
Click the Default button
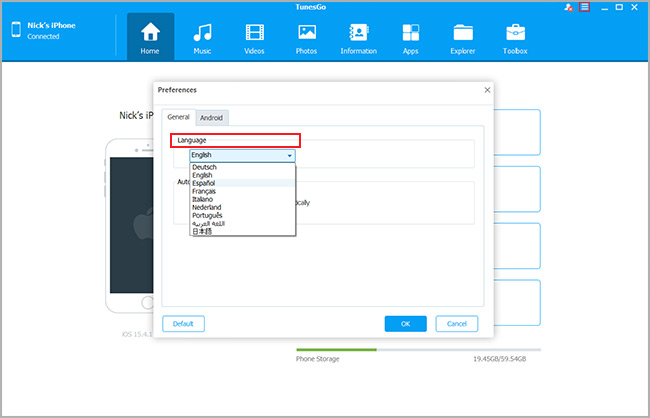(183, 324)
